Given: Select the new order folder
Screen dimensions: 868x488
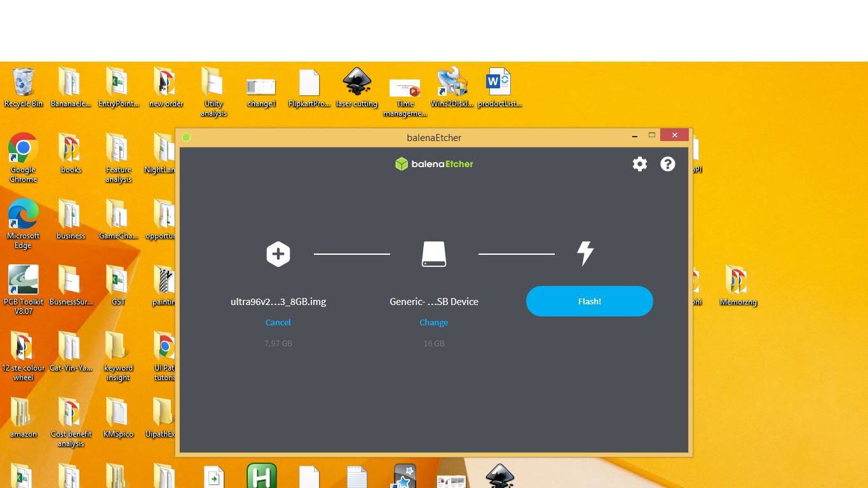Looking at the screenshot, I should pos(166,88).
